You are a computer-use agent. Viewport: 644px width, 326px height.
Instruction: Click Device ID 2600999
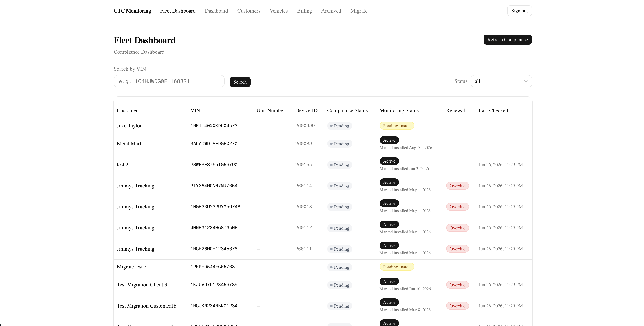(305, 126)
